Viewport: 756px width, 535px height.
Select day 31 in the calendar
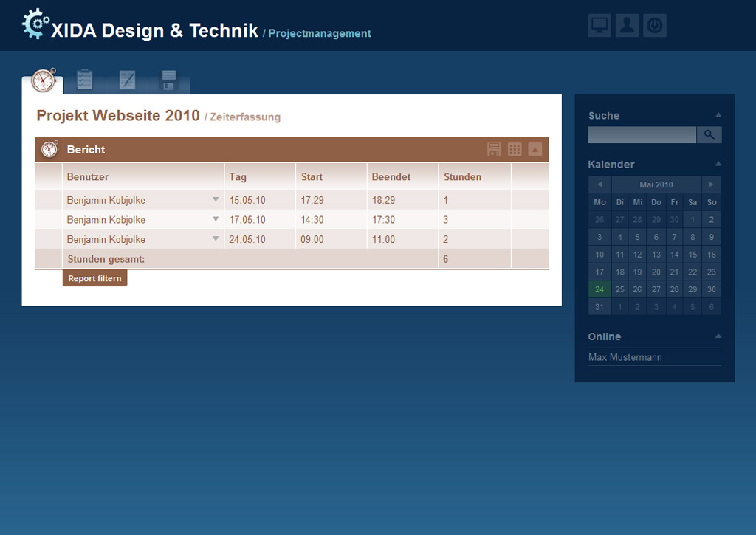tap(599, 306)
